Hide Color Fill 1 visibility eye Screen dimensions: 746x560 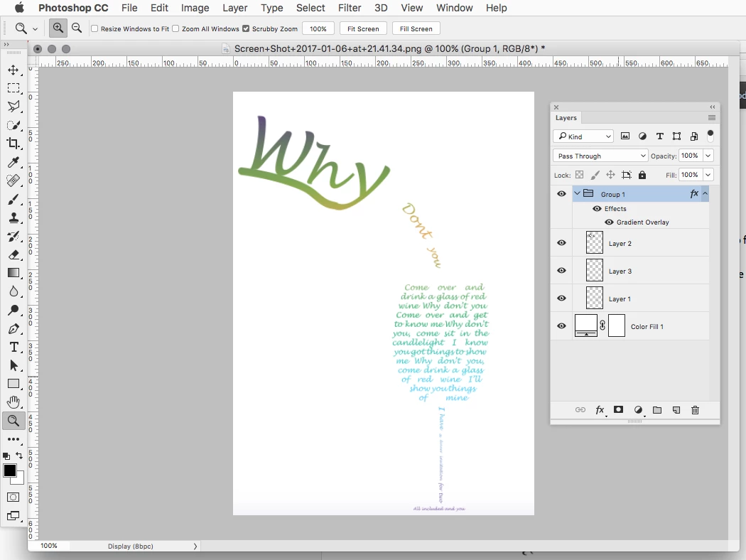561,326
